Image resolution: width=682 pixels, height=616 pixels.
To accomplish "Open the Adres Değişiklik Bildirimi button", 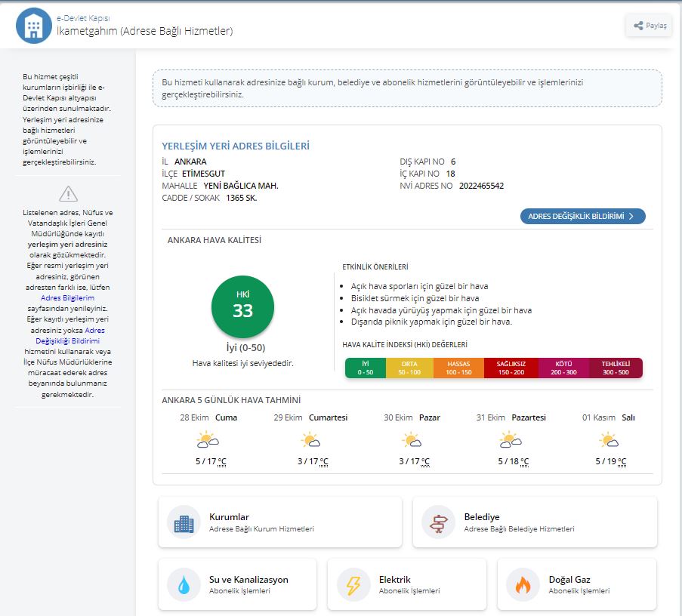I will (x=582, y=216).
